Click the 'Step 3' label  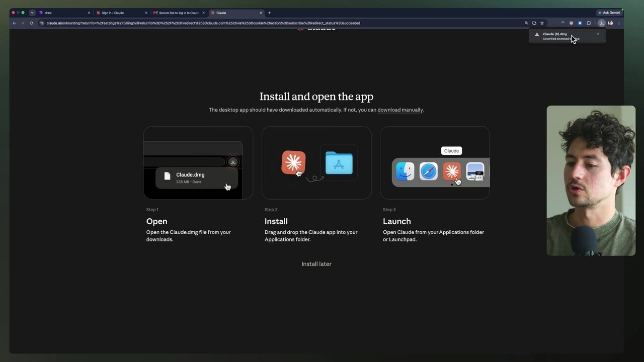coord(389,210)
